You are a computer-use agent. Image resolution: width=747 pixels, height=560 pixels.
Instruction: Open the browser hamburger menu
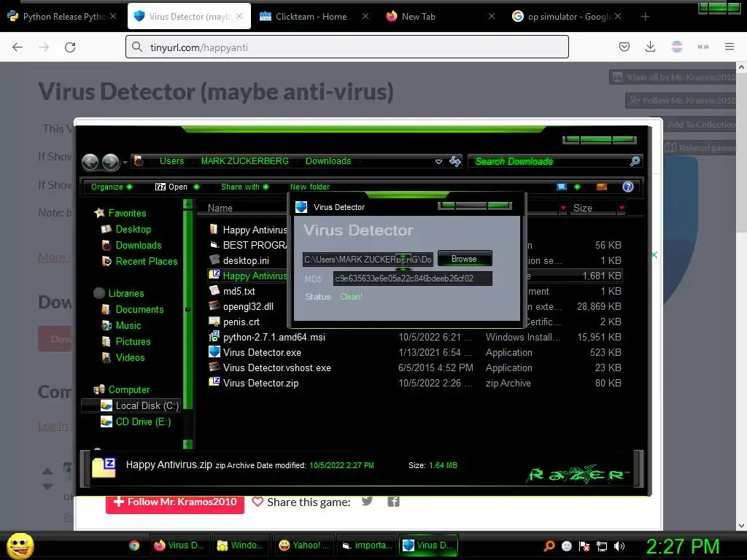coord(729,47)
